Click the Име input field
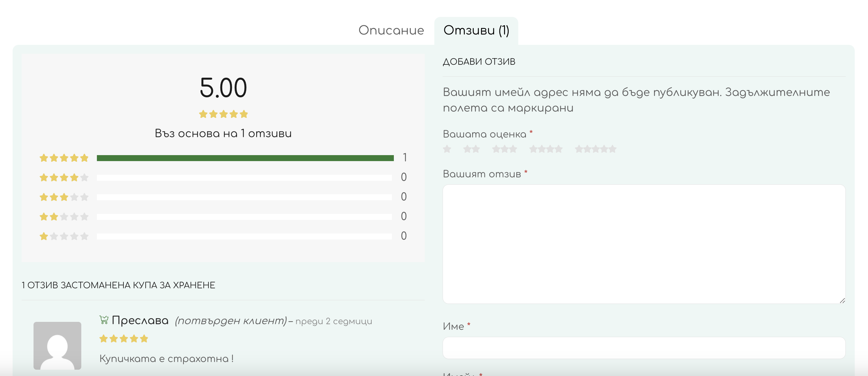This screenshot has height=376, width=868. [644, 348]
